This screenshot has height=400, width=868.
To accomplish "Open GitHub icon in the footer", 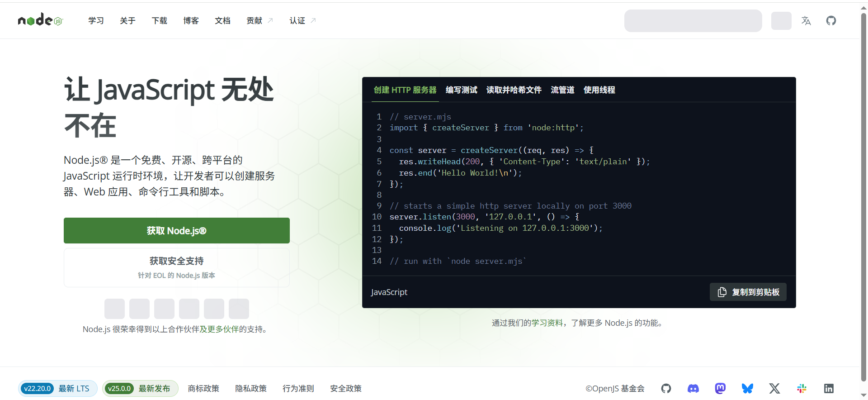I will [x=666, y=388].
